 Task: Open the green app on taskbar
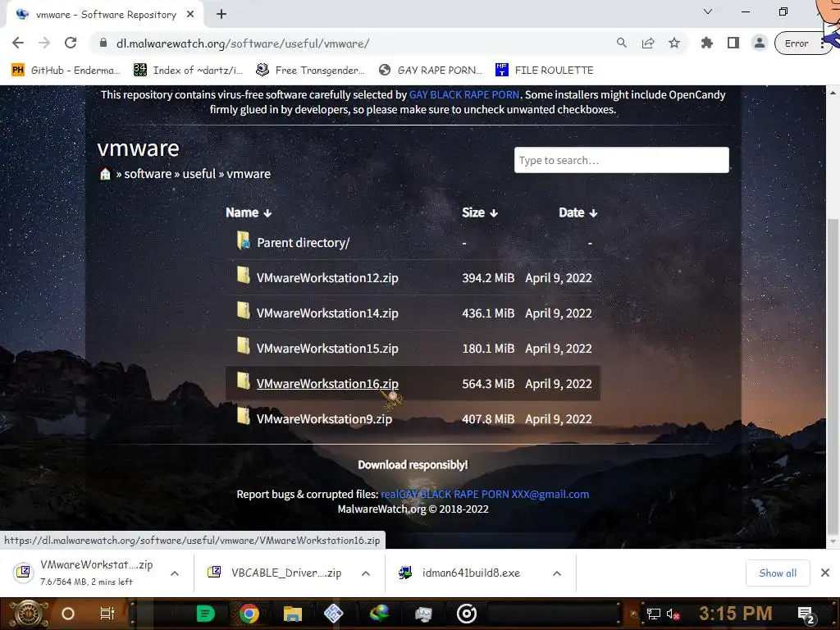click(x=205, y=614)
